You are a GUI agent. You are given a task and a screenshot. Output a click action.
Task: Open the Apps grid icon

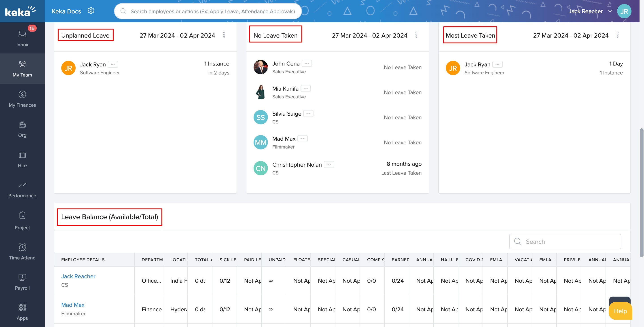(22, 308)
